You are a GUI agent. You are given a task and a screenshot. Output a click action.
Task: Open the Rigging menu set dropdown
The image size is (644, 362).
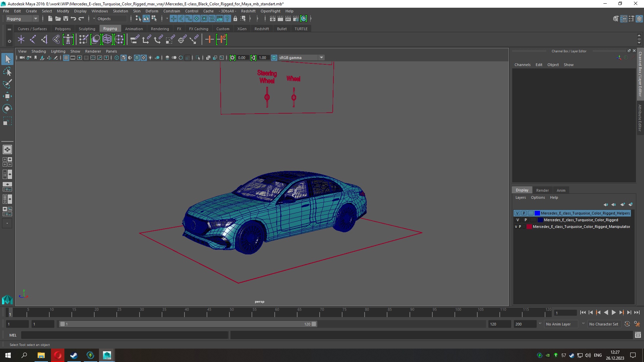[x=22, y=19]
